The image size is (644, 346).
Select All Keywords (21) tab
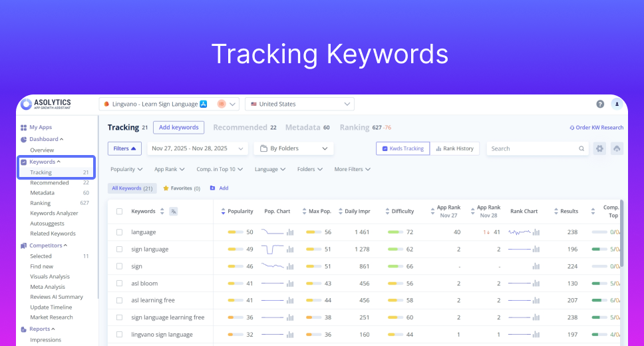coord(132,188)
